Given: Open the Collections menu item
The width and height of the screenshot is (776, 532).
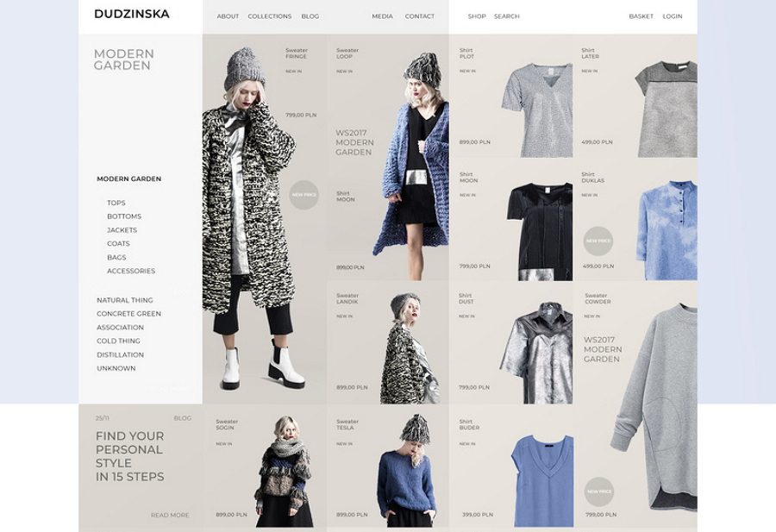Looking at the screenshot, I should coord(270,16).
